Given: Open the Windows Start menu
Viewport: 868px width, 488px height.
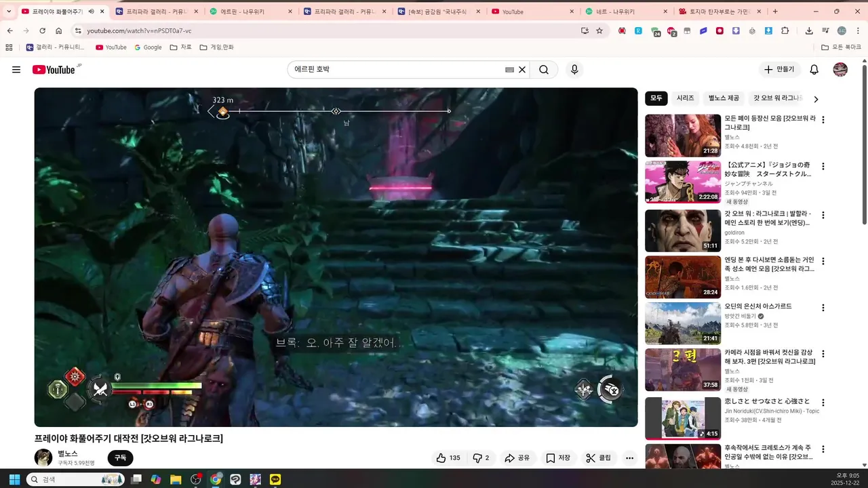Looking at the screenshot, I should [x=14, y=479].
